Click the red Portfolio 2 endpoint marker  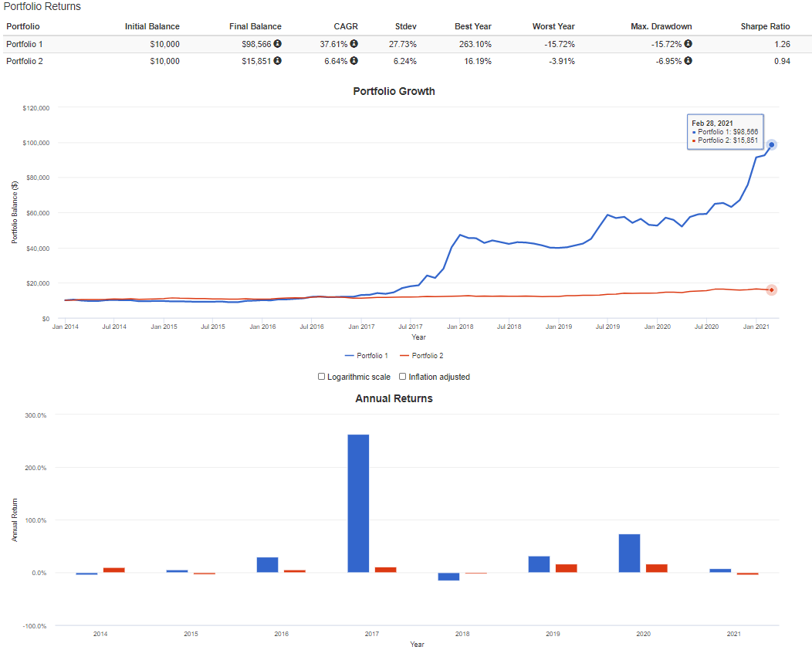[x=771, y=289]
